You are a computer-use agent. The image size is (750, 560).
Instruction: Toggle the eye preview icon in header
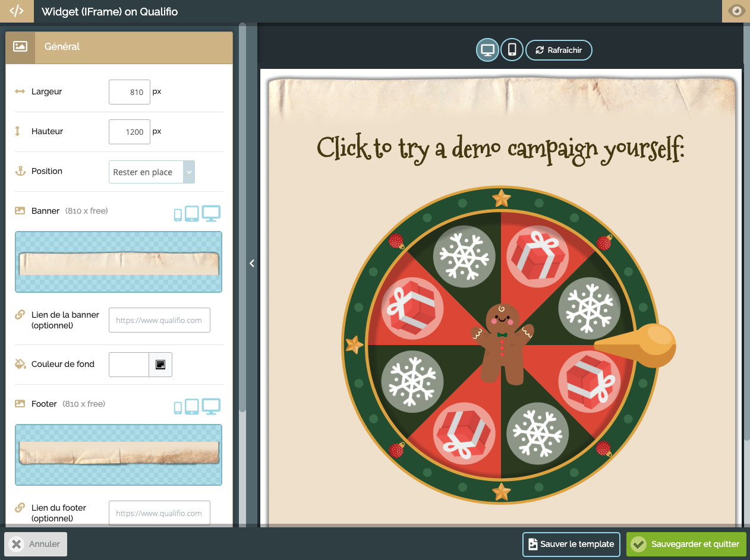pyautogui.click(x=736, y=11)
